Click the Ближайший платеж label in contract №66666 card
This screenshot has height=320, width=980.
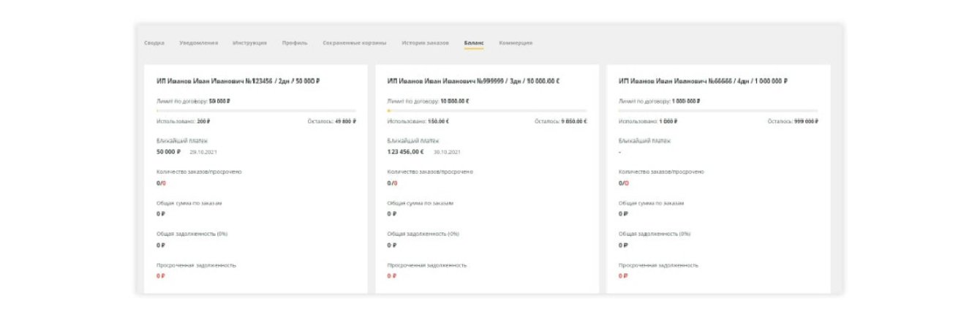click(x=645, y=140)
